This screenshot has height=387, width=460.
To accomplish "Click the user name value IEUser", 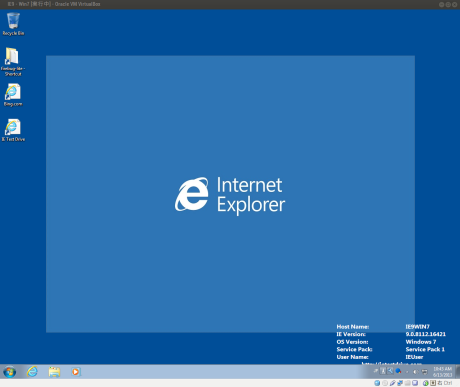I will click(x=414, y=357).
